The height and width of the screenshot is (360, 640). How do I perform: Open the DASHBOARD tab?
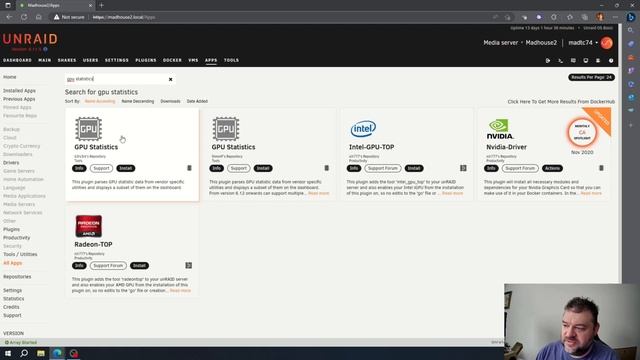17,60
